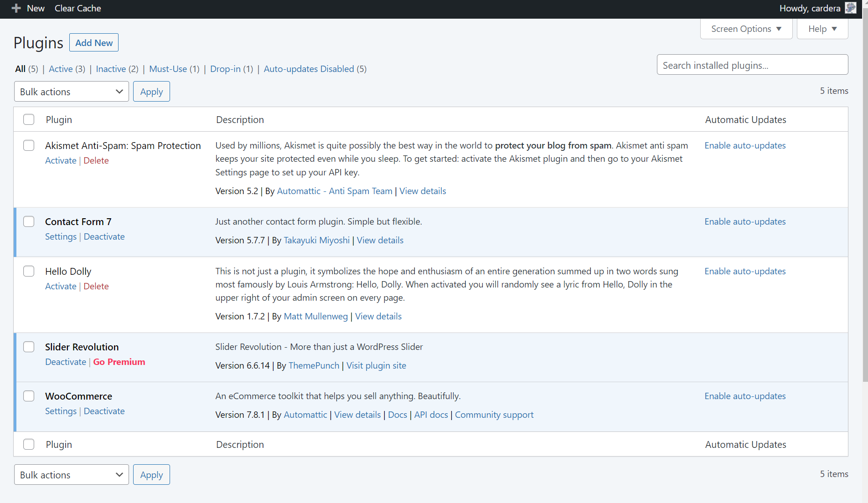Open Automattic - Anti Spam Team author link
This screenshot has width=868, height=503.
(x=335, y=191)
